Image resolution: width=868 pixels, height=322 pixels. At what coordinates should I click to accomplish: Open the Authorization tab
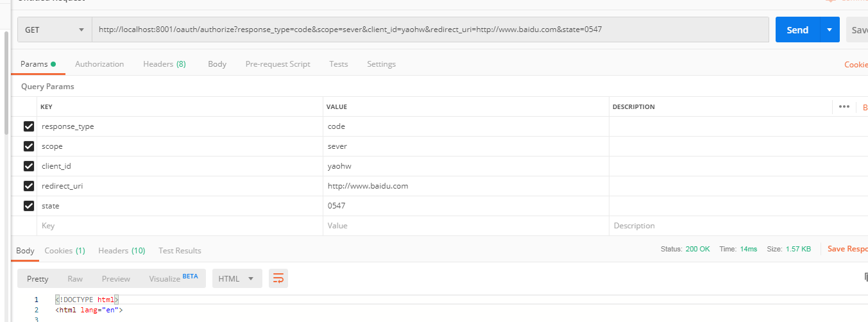pos(99,64)
